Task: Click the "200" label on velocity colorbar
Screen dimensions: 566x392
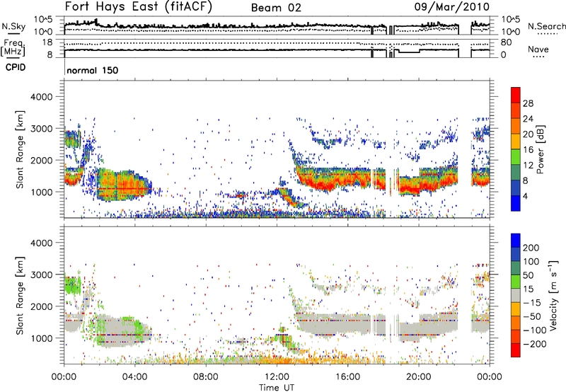Action: click(531, 248)
